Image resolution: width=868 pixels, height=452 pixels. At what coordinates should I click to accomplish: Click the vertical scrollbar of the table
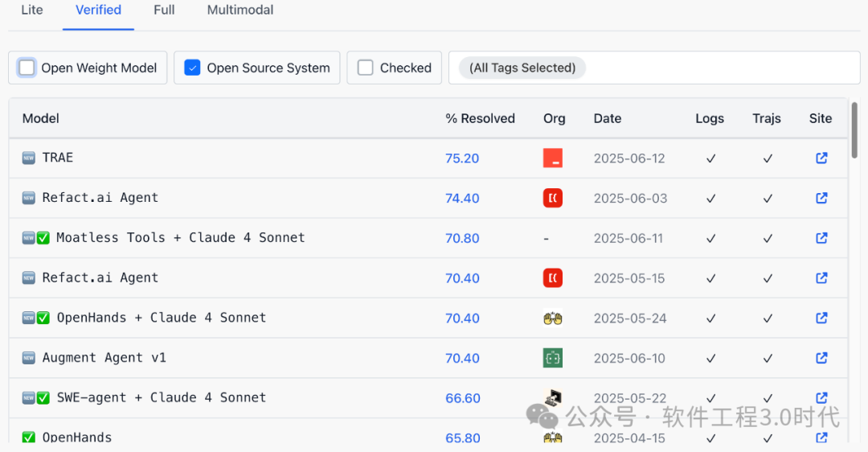854,130
